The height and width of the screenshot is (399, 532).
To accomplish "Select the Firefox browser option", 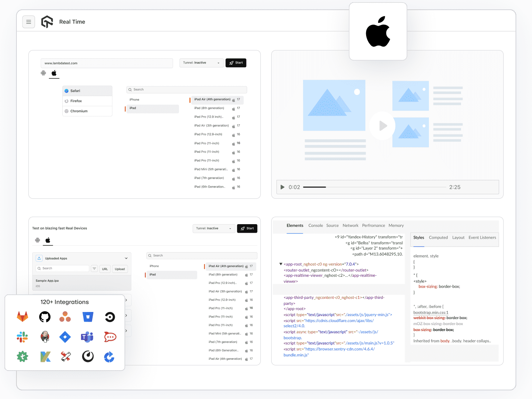I will click(87, 100).
